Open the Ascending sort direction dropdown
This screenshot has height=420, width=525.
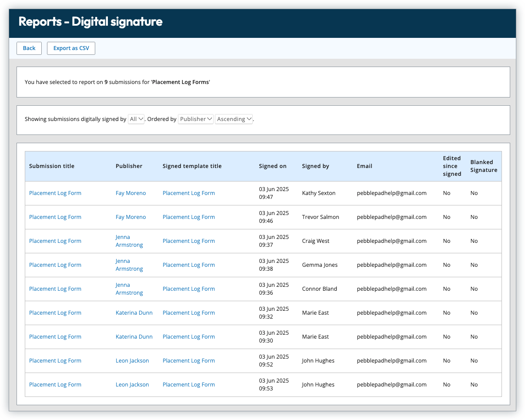[234, 119]
